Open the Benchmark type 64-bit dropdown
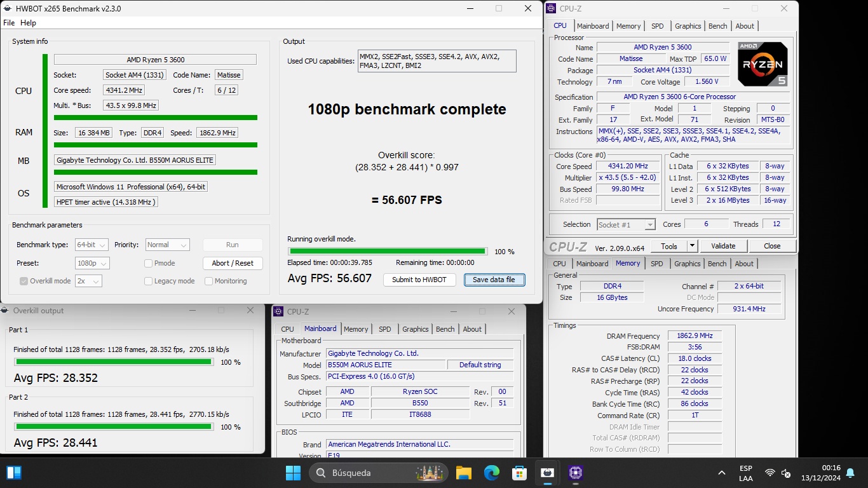 (92, 245)
